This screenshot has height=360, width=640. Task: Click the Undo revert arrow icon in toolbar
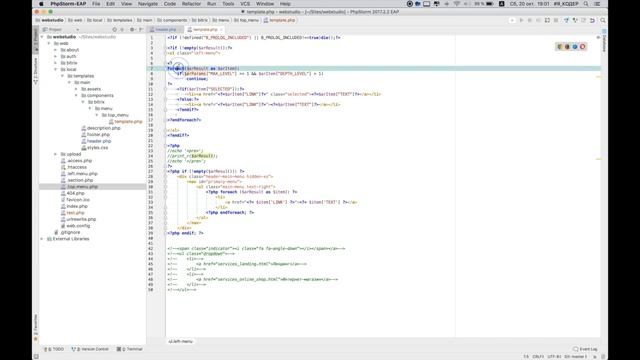pyautogui.click(x=592, y=20)
